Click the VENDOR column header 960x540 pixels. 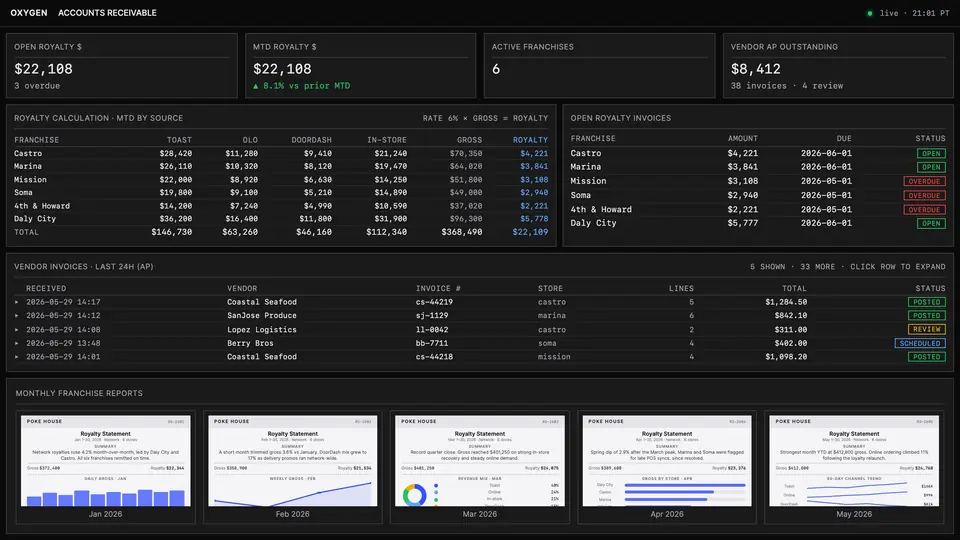(242, 288)
